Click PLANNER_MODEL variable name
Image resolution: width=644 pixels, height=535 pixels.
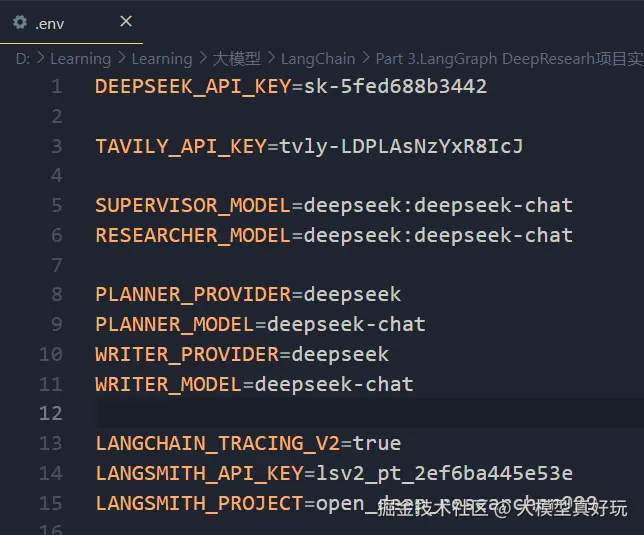175,325
